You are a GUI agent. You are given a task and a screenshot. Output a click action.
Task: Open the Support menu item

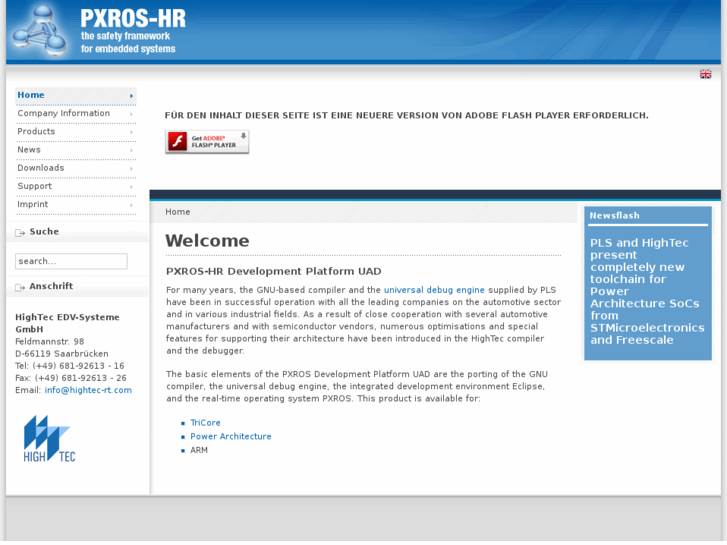(76, 186)
